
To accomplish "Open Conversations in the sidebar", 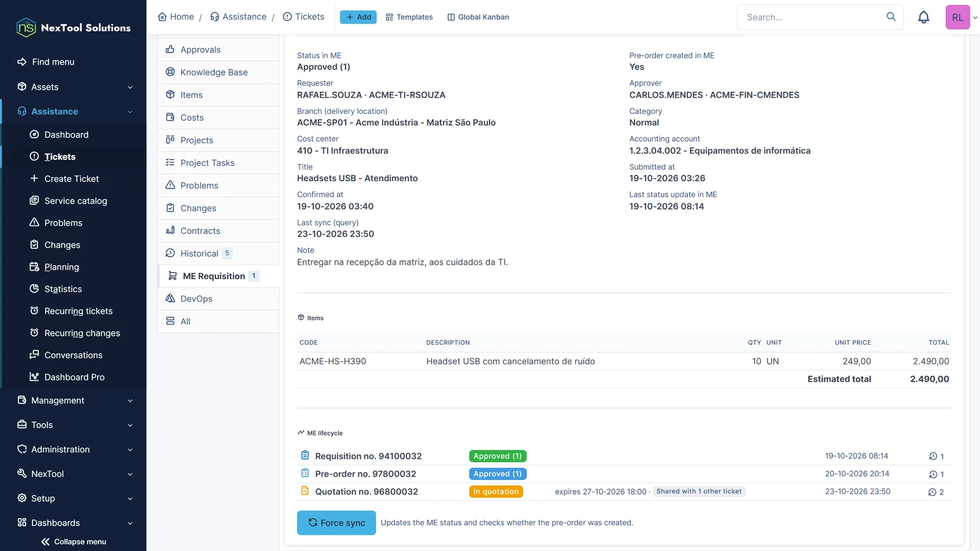I will tap(73, 355).
